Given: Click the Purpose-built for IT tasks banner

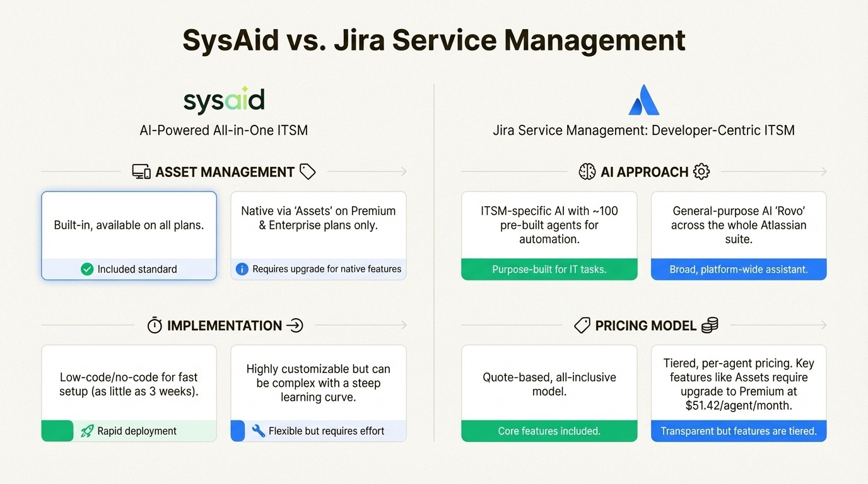Looking at the screenshot, I should coord(549,269).
